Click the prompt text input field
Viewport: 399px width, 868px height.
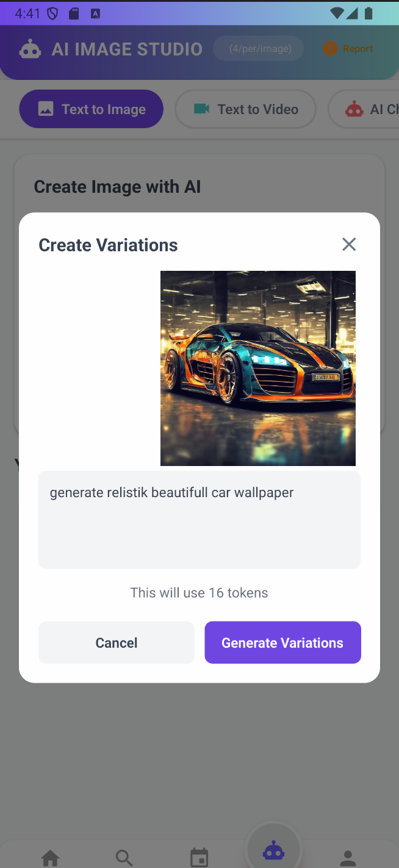199,520
